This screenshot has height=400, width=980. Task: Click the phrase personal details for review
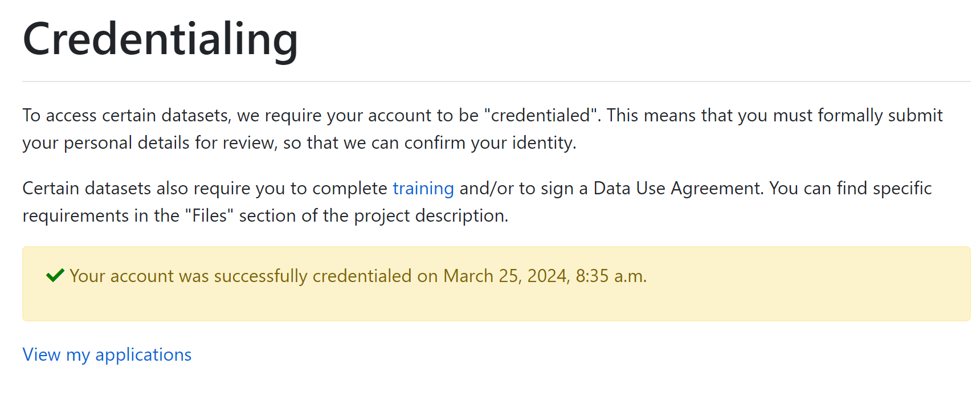170,143
